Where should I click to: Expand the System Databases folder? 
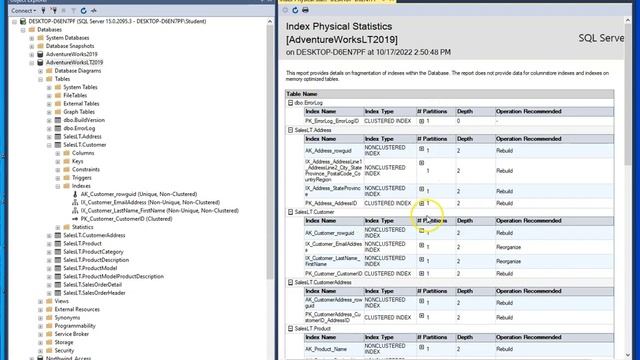[32, 38]
